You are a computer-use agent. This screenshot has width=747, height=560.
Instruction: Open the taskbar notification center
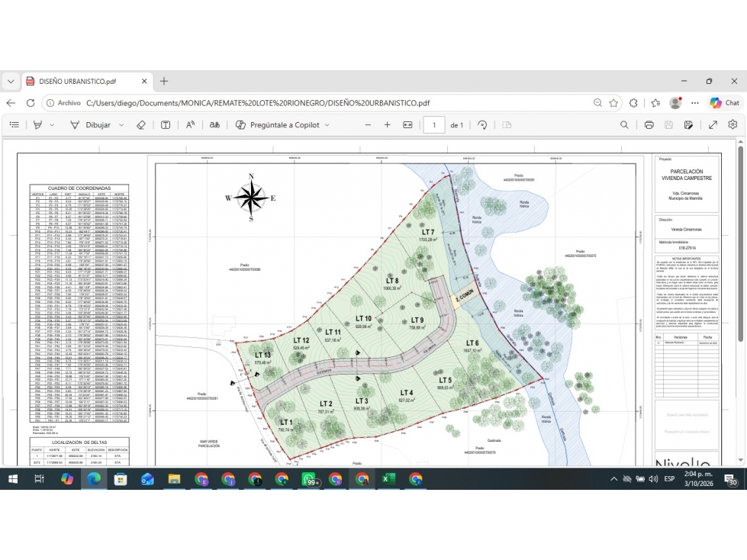pos(731,480)
